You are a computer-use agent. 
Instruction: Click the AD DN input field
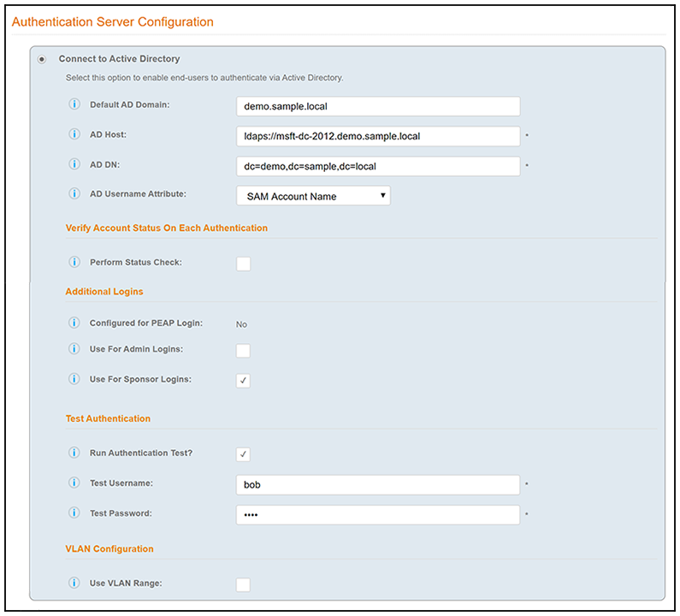(378, 166)
